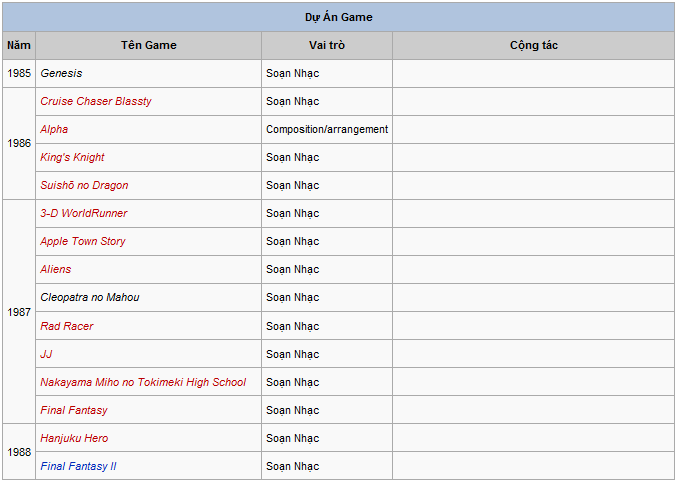678x480 pixels.
Task: Open the Hanjuku Hero link
Action: (74, 438)
